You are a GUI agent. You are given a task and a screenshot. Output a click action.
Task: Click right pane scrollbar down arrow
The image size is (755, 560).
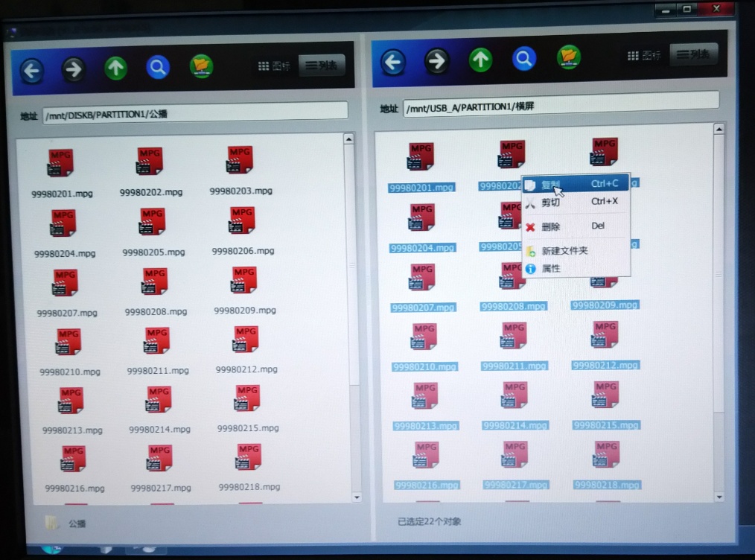tap(719, 497)
